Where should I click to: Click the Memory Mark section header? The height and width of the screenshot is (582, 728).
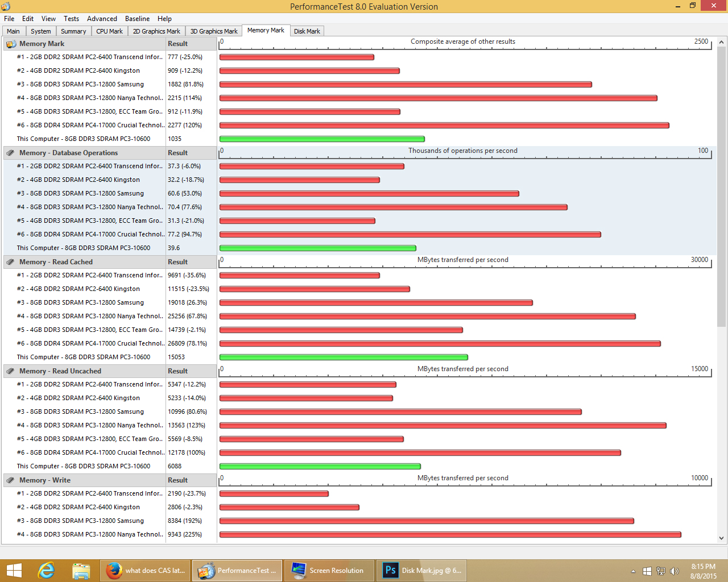[x=84, y=44]
